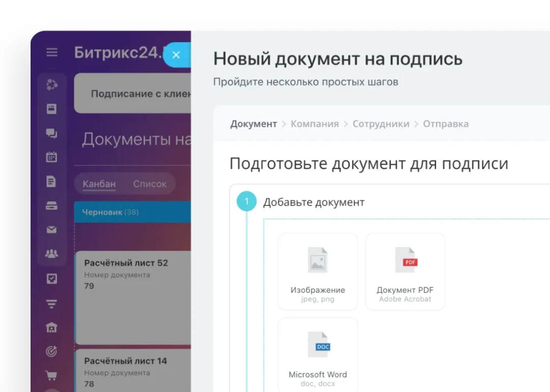
Task: Select the Изображение jpeg/png document type
Action: (x=318, y=271)
